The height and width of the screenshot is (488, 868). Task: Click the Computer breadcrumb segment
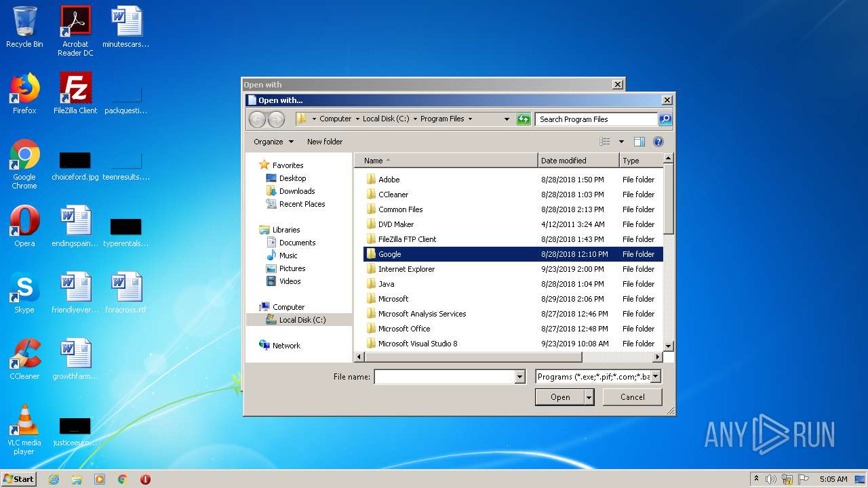(336, 119)
